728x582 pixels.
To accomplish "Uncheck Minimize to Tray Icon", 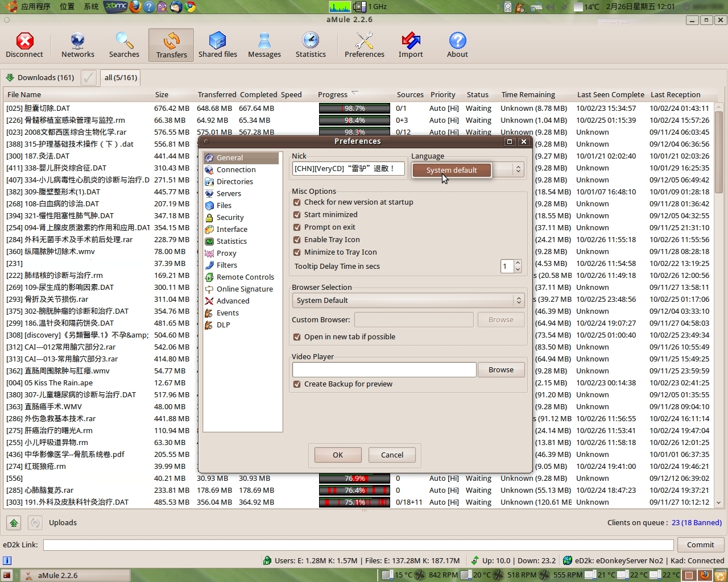I will [x=297, y=252].
